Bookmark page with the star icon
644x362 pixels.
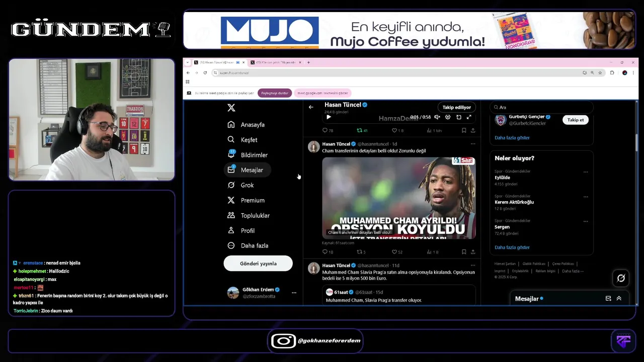point(600,73)
